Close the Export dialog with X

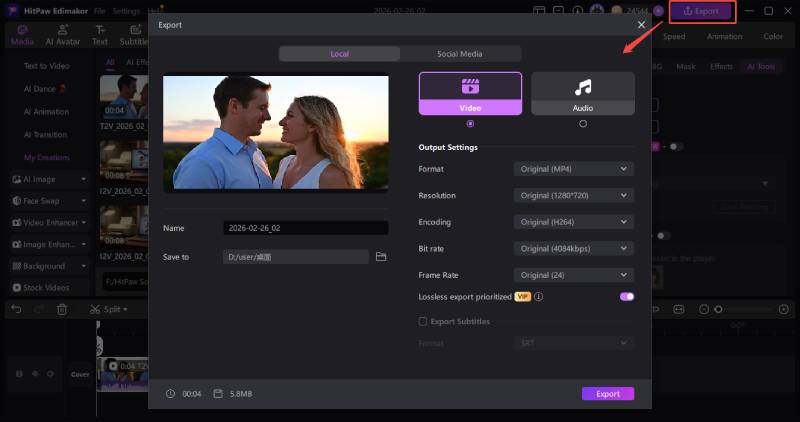click(x=641, y=24)
